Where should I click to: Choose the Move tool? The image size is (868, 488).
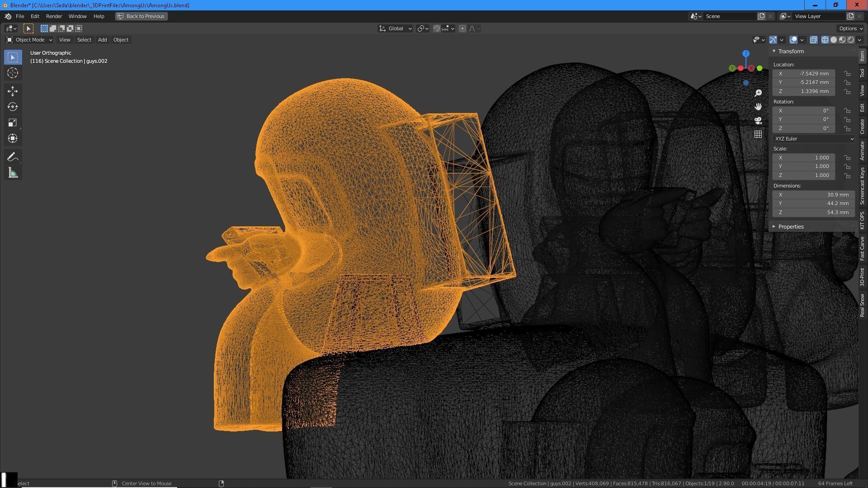[13, 91]
